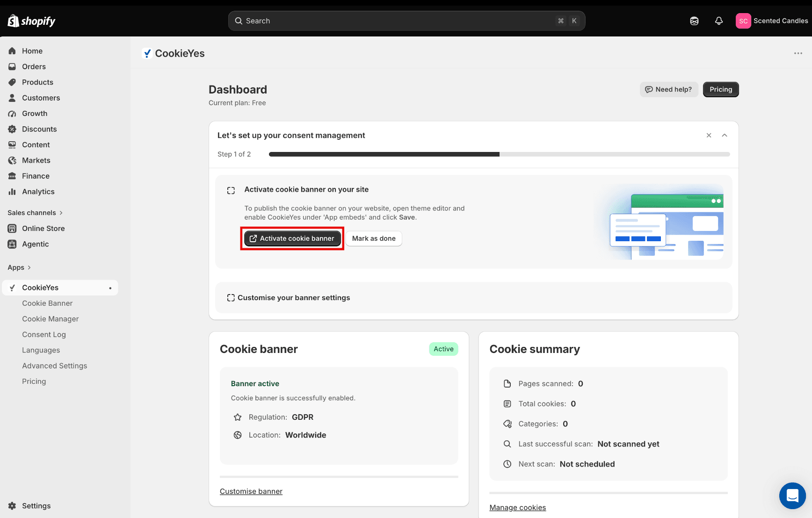Open Languages submenu item
812x518 pixels.
[x=41, y=350]
